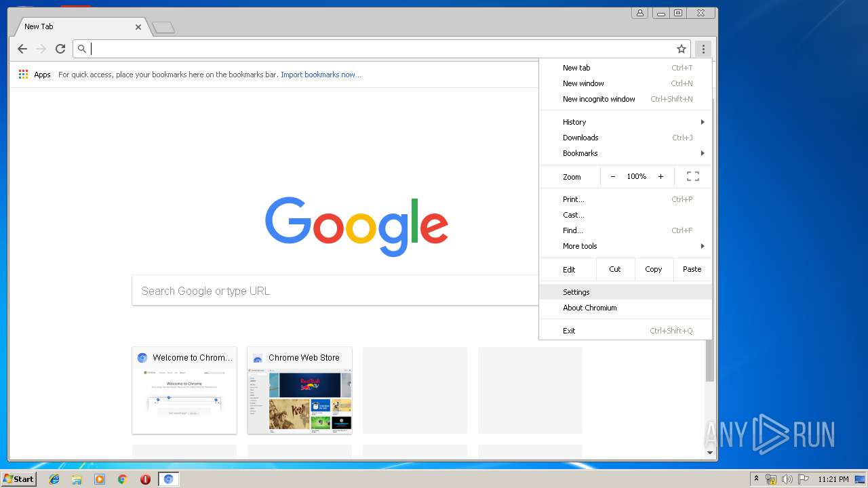
Task: Select New tab from the menu
Action: click(626, 68)
